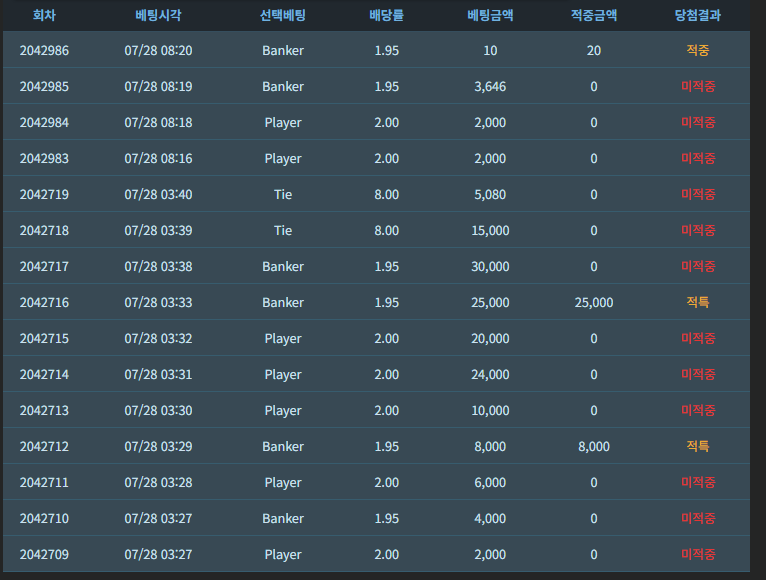The image size is (766, 580).
Task: Click the 회차 column header
Action: pos(44,15)
